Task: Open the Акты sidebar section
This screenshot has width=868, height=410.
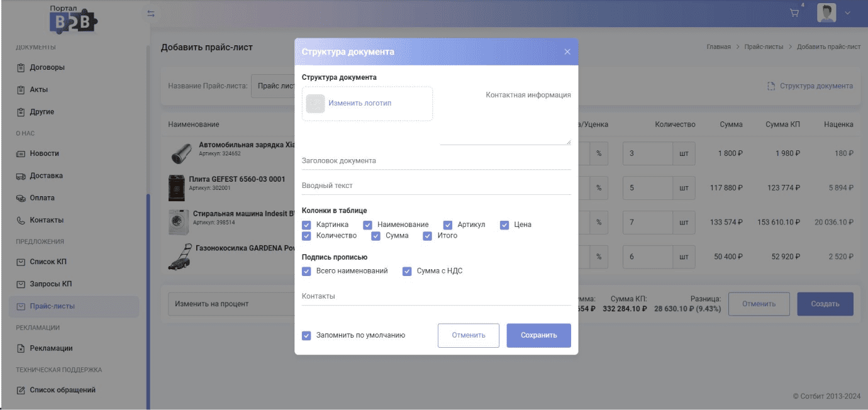Action: click(x=39, y=89)
